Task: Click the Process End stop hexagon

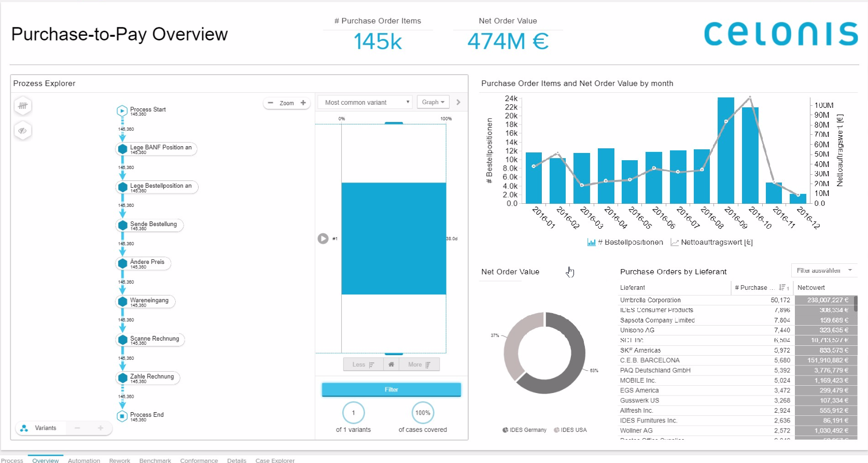Action: (122, 416)
